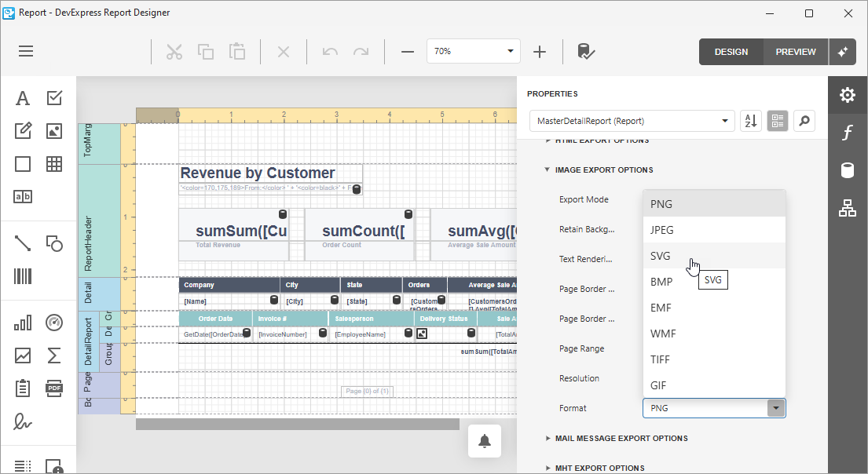The width and height of the screenshot is (868, 474).
Task: Open the Report Explorer panel
Action: [x=847, y=208]
